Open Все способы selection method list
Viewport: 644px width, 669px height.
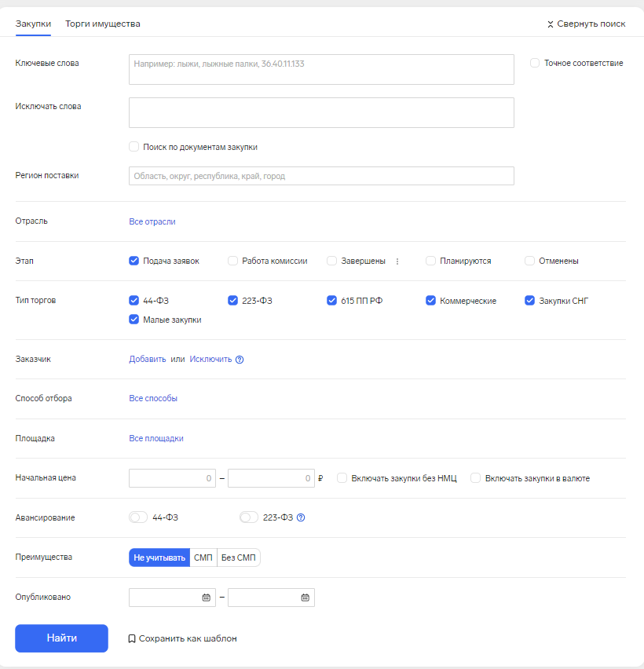click(153, 399)
